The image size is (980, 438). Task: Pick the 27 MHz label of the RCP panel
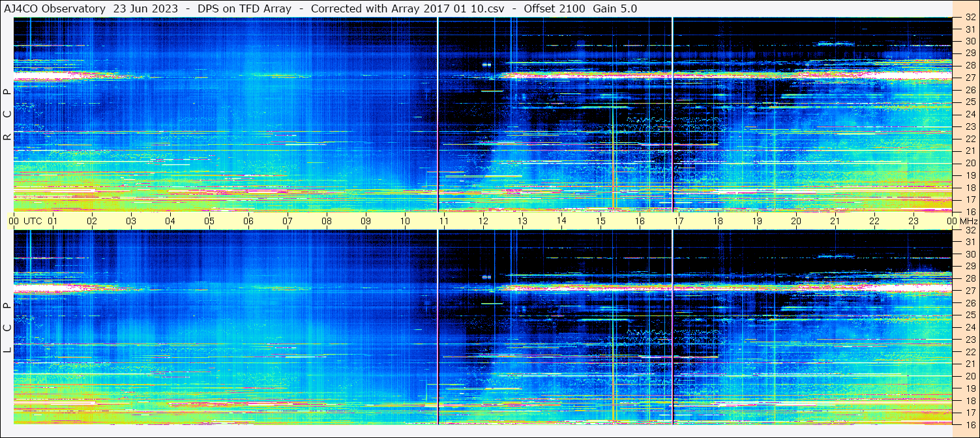[970, 78]
